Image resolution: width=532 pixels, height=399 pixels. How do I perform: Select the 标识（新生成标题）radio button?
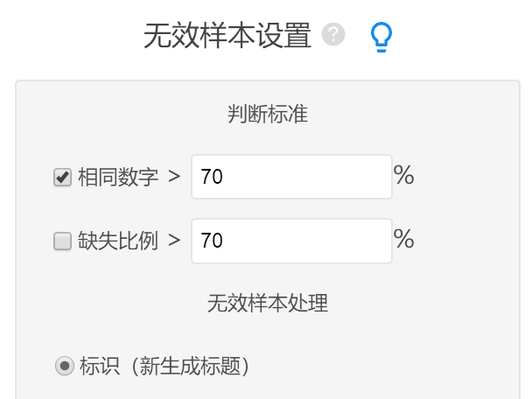coord(64,367)
